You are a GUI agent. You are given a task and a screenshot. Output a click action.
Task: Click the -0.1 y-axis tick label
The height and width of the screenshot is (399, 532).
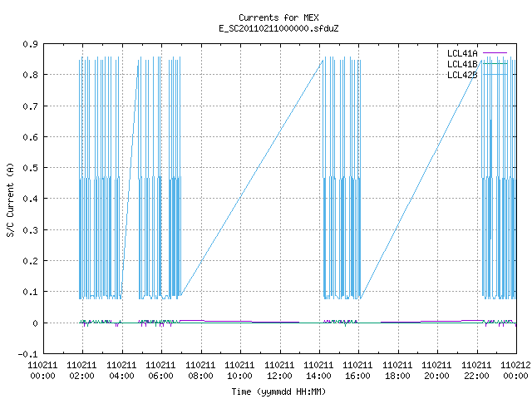27,354
